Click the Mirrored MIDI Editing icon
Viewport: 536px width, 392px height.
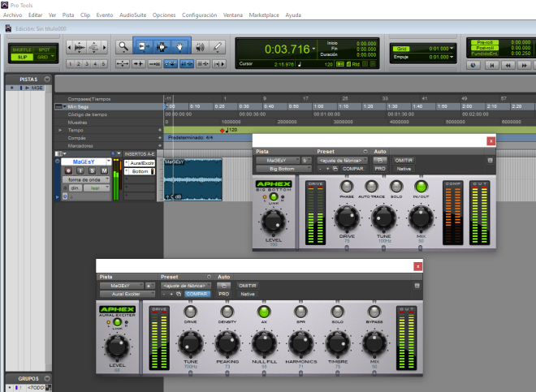coord(154,63)
